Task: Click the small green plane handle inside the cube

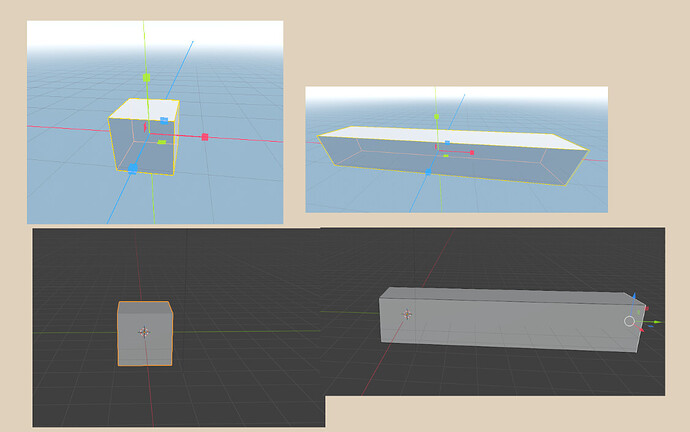Action: pos(162,142)
